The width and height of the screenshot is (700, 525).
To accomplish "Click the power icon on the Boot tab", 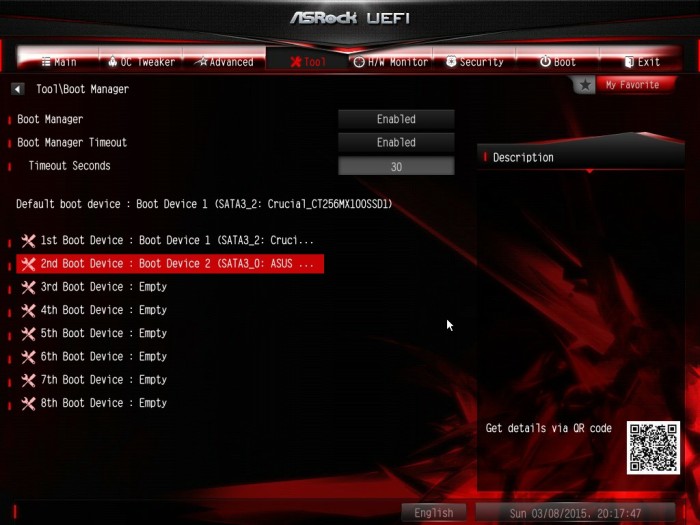I will pyautogui.click(x=545, y=61).
